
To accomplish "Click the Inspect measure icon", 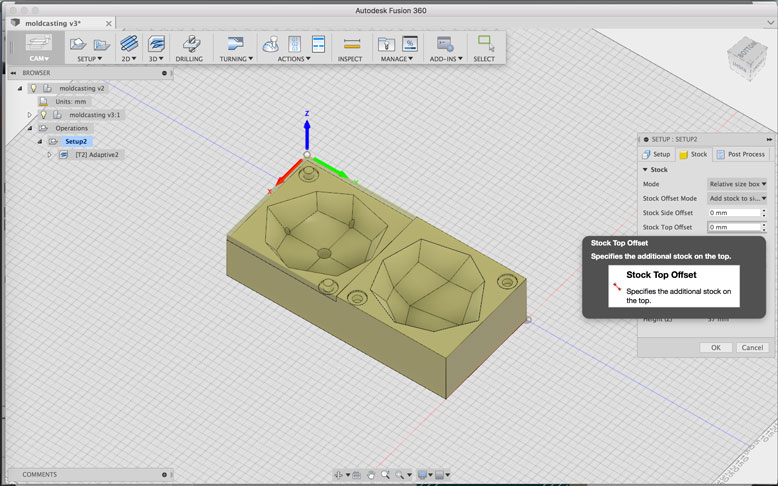I will click(351, 44).
